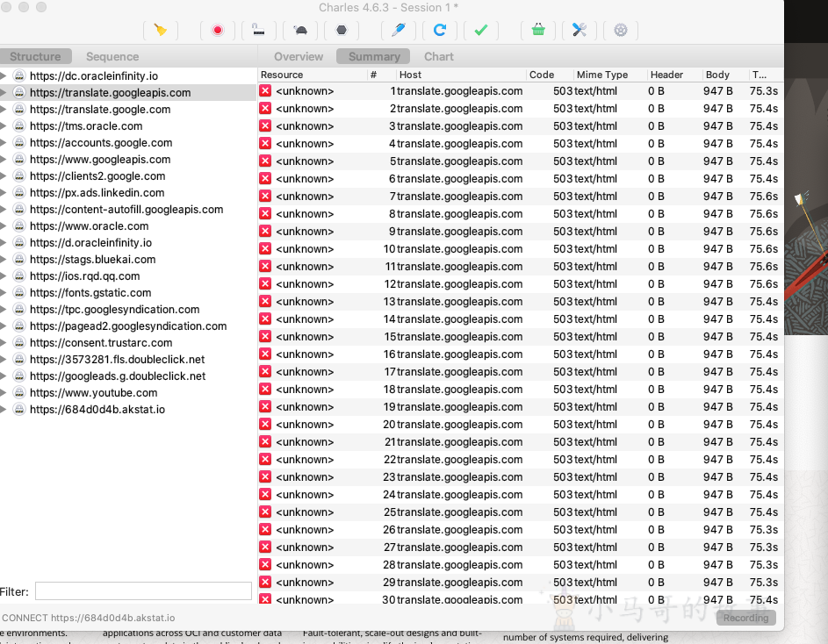Expand the clients2.google.com host node
828x644 pixels.
click(4, 175)
